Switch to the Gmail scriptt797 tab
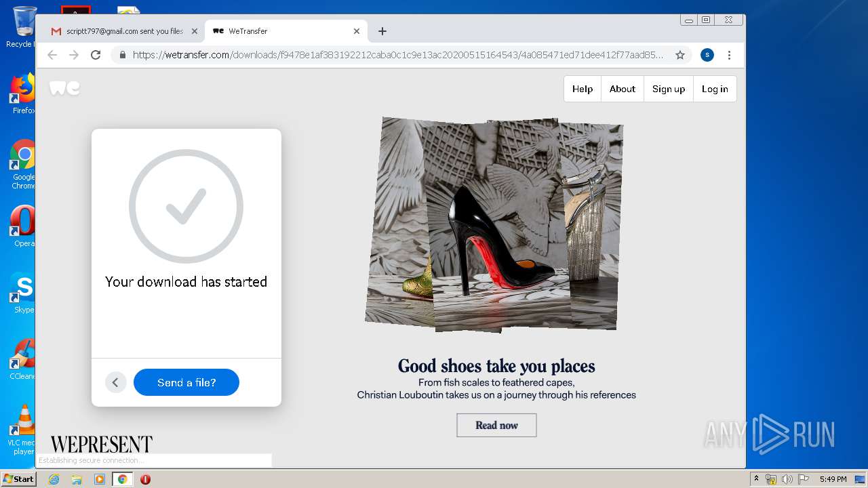 pos(124,31)
